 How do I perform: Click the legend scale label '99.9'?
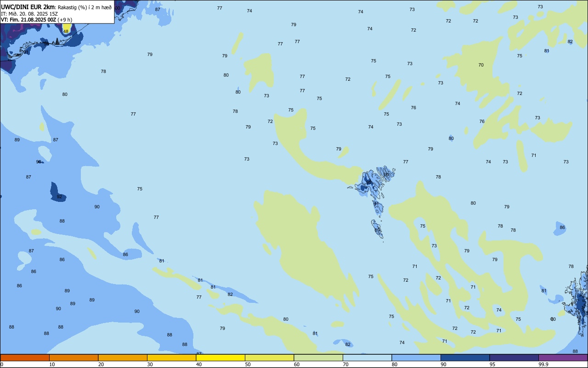pos(544,364)
